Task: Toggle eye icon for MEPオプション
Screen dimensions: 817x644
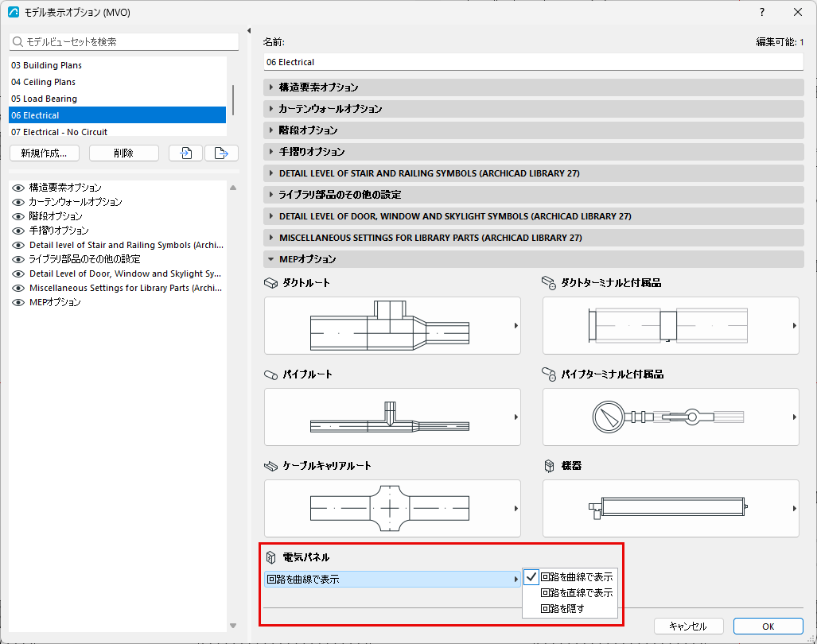Action: click(x=18, y=302)
